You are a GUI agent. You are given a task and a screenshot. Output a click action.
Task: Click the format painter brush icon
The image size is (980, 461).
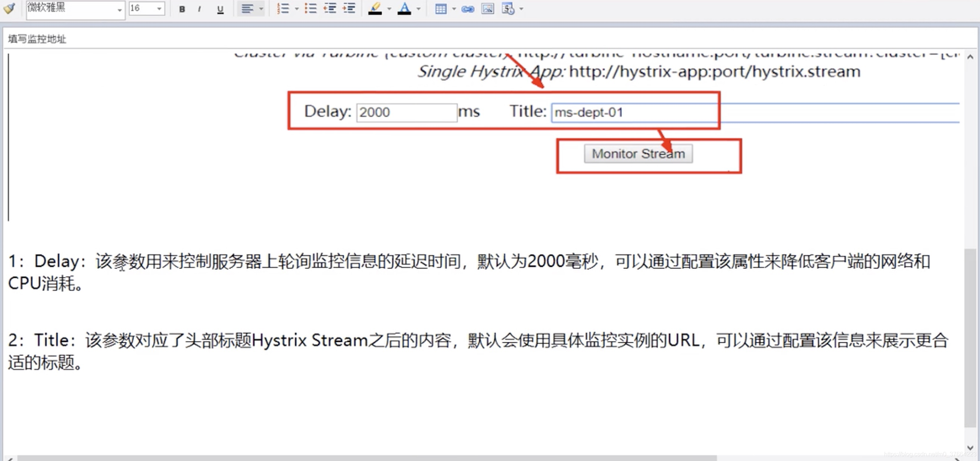click(x=9, y=8)
